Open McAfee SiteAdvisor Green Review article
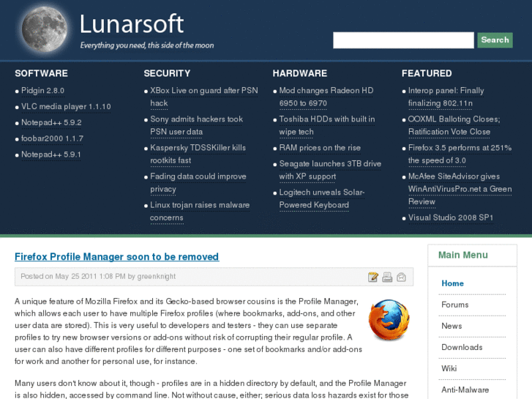This screenshot has height=399, width=532. coord(460,189)
